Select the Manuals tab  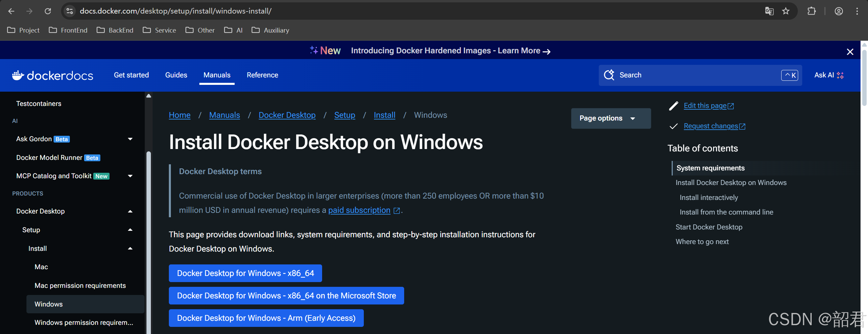pos(217,75)
